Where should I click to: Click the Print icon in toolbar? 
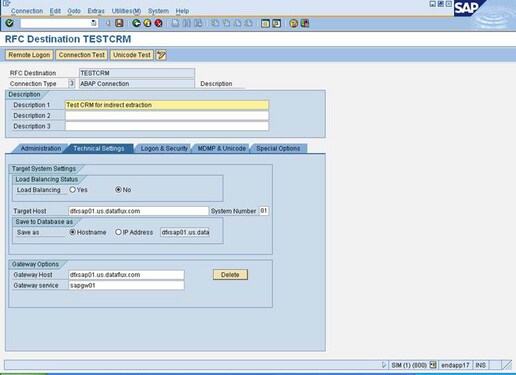[175, 23]
